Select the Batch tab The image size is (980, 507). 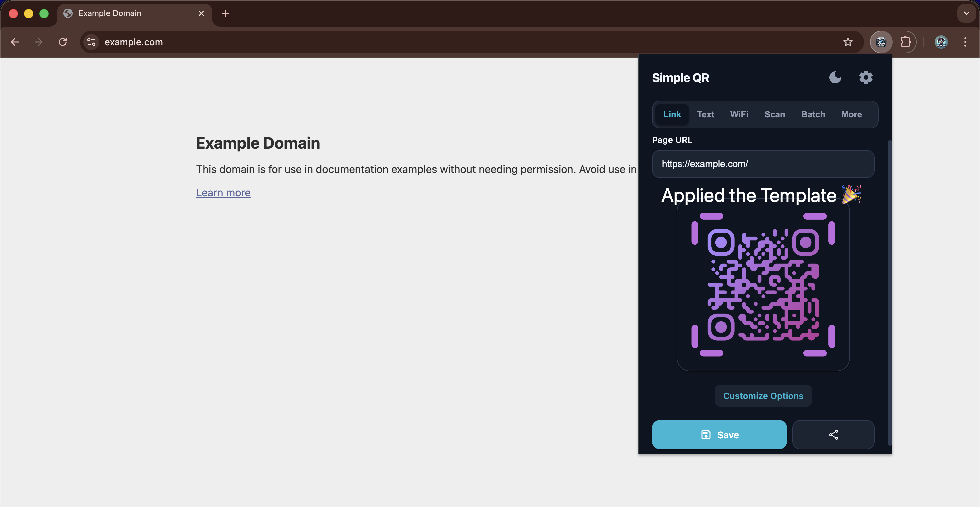(x=813, y=114)
